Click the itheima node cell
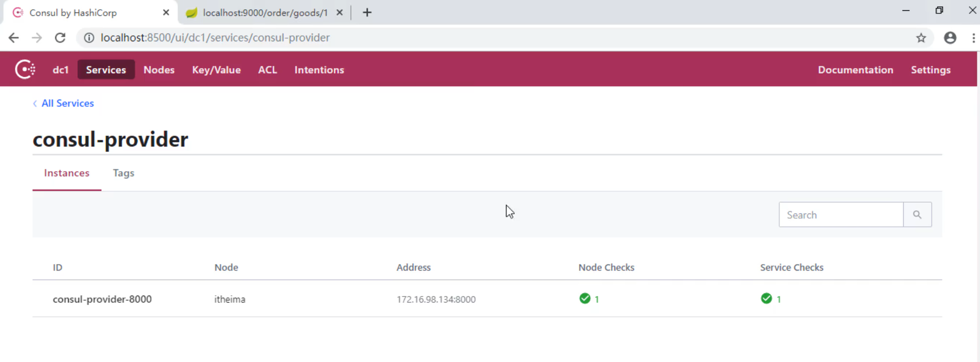 pyautogui.click(x=230, y=299)
